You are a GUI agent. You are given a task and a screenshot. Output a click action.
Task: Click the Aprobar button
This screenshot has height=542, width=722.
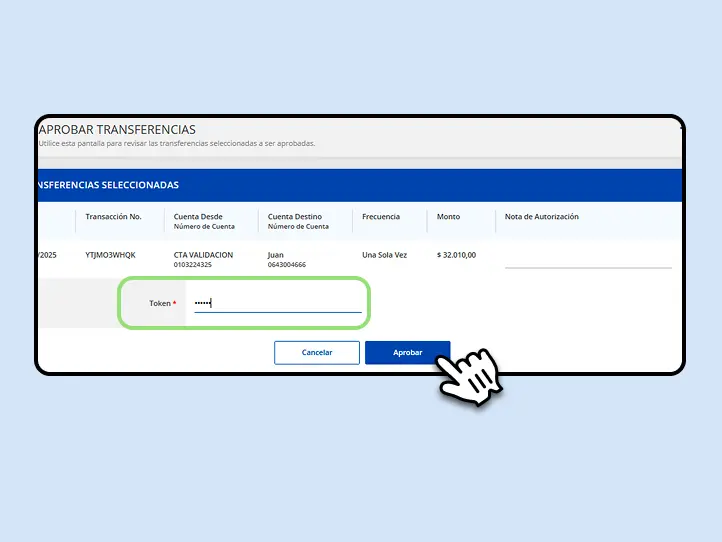pyautogui.click(x=407, y=352)
